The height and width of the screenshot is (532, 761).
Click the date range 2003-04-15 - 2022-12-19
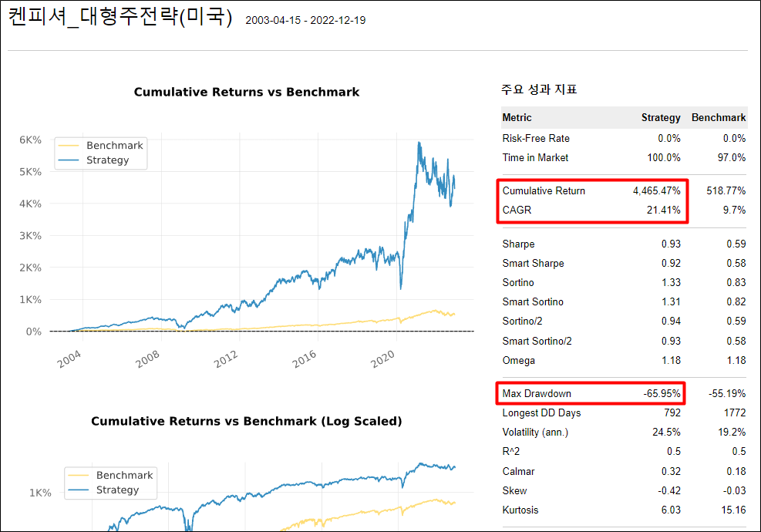coord(305,20)
